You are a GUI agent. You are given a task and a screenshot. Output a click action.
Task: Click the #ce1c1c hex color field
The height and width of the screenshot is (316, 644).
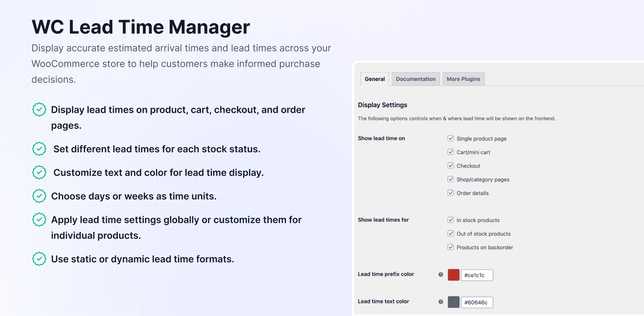(x=477, y=275)
